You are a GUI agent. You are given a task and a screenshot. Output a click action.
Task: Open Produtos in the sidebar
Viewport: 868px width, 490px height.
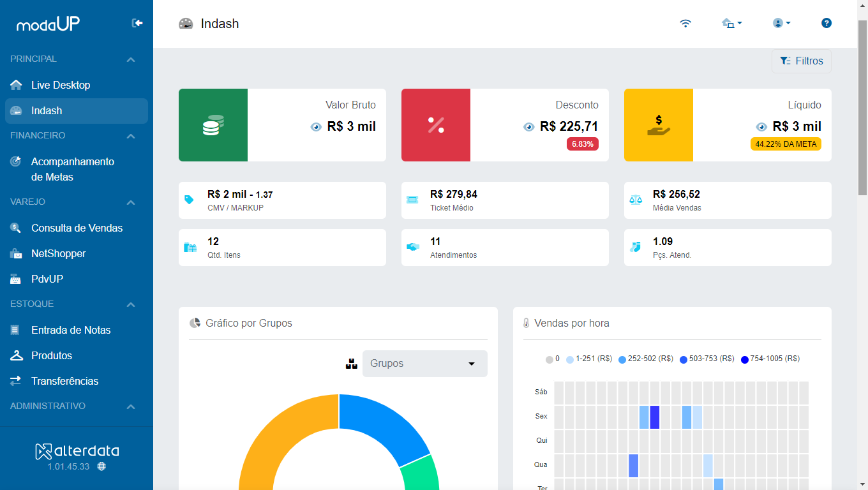pyautogui.click(x=77, y=355)
